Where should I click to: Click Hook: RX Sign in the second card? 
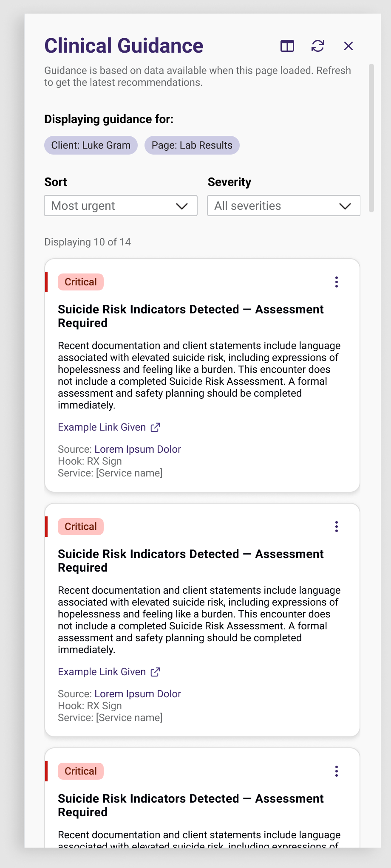point(90,706)
